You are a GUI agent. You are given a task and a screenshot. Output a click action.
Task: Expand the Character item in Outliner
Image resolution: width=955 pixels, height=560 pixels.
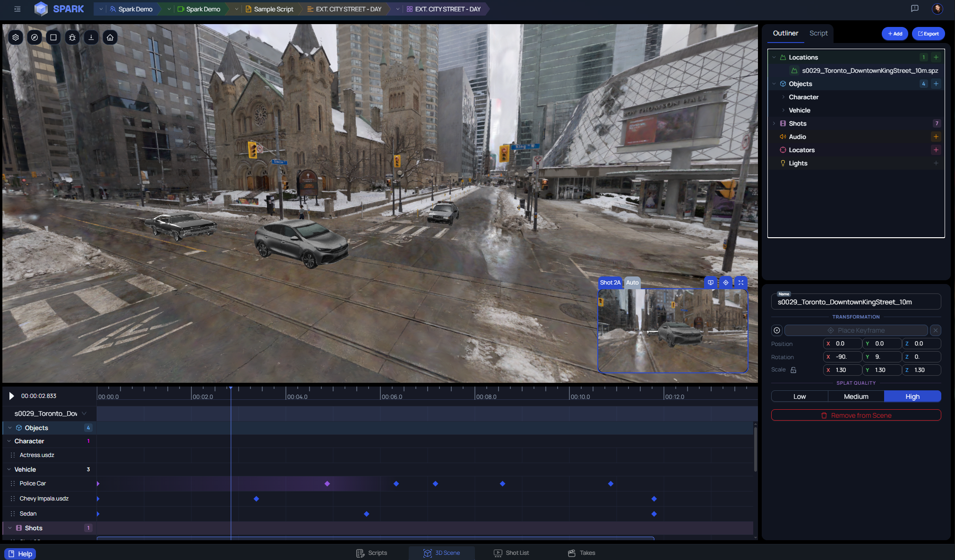click(x=783, y=97)
